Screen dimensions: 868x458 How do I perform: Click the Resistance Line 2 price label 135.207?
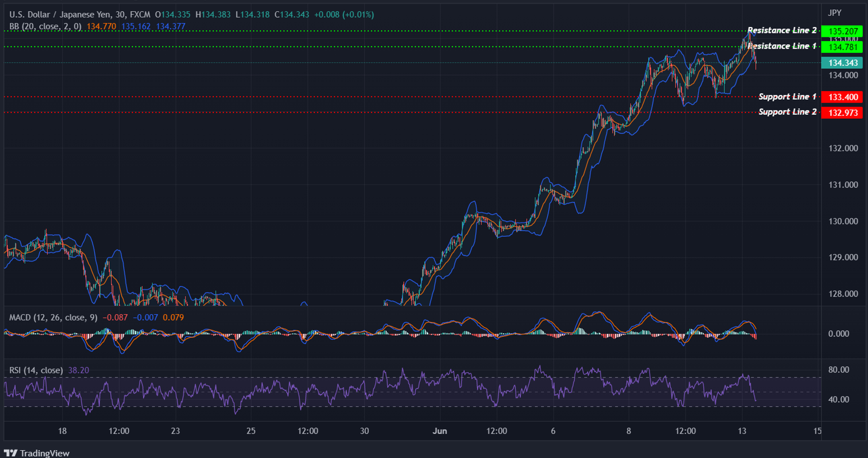click(x=842, y=30)
